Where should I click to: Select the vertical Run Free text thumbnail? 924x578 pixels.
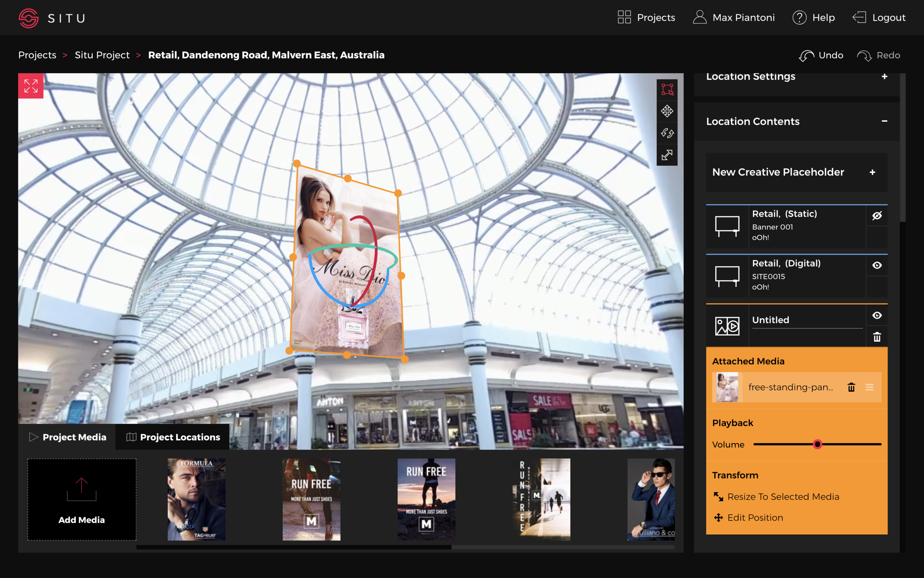[x=541, y=499]
